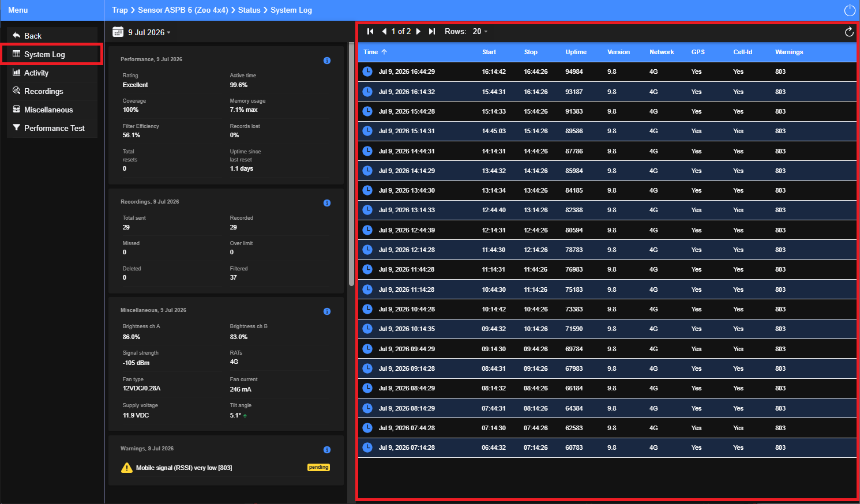
Task: Open info icon on Recordings card
Action: click(327, 203)
